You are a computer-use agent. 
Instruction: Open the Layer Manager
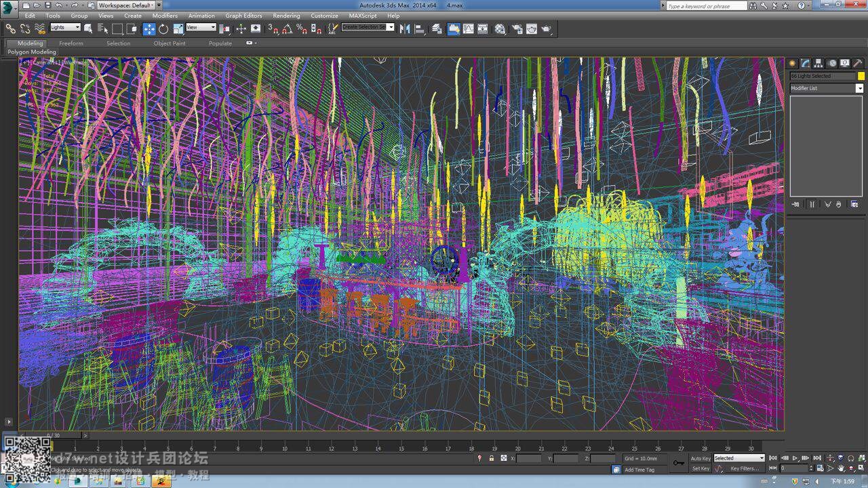coord(437,28)
